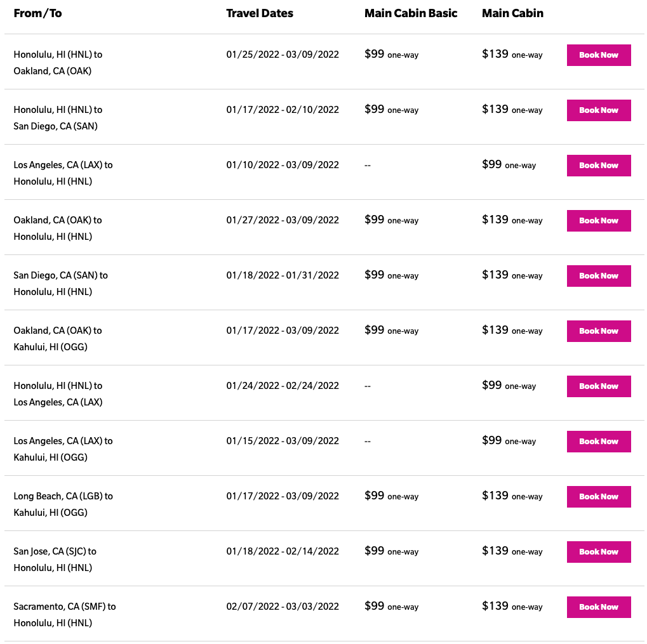
Task: Book Los Angeles to Honolulu flight
Action: click(598, 166)
